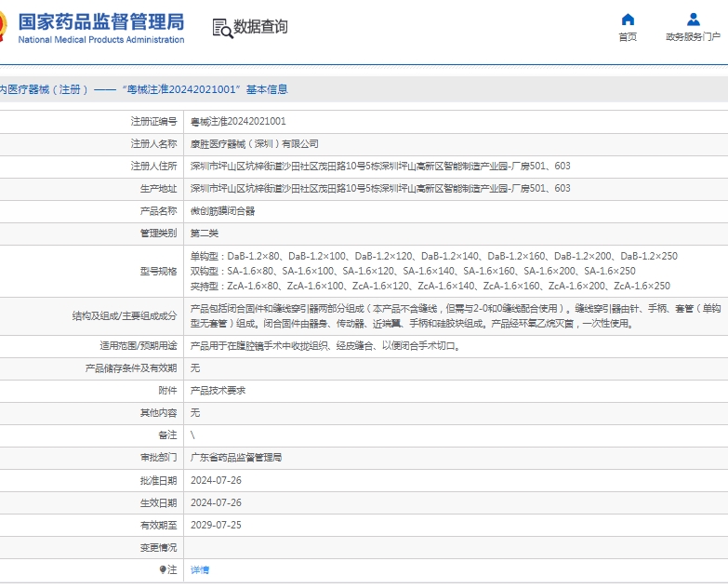Viewport: 728px width, 588px height.
Task: Click the 双钩型 SA models line
Action: (413, 271)
